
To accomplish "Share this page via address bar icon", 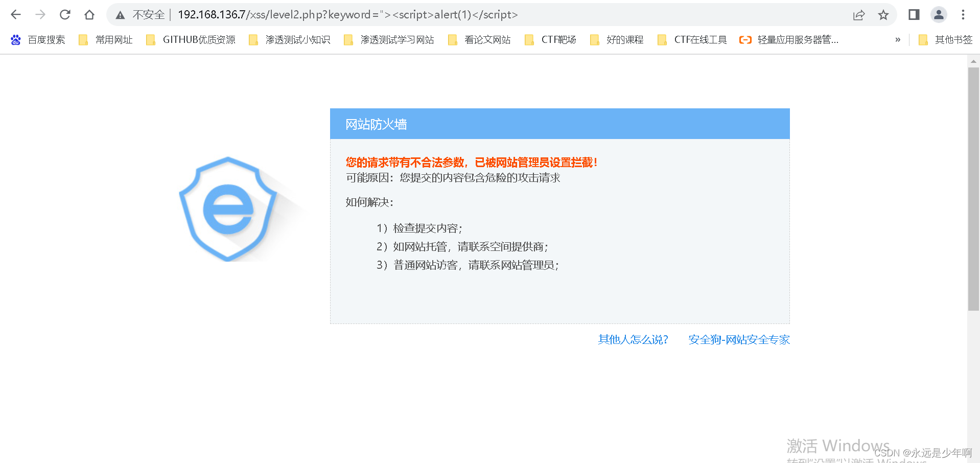I will [x=859, y=15].
